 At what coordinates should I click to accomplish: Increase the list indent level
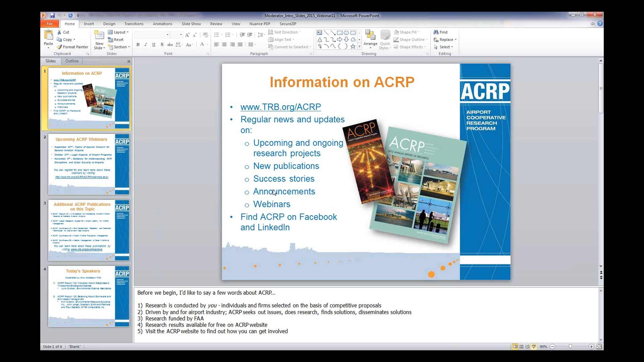pos(250,35)
